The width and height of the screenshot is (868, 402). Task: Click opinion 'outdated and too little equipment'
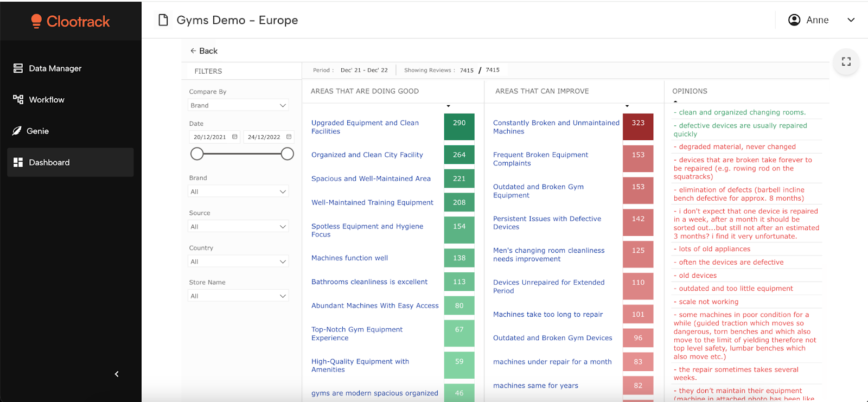[x=733, y=289]
